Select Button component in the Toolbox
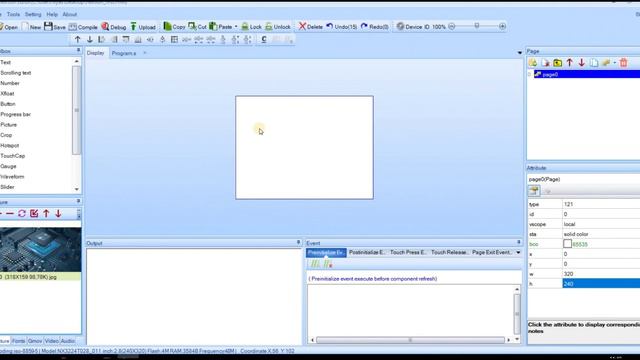This screenshot has width=640, height=360. [8, 104]
